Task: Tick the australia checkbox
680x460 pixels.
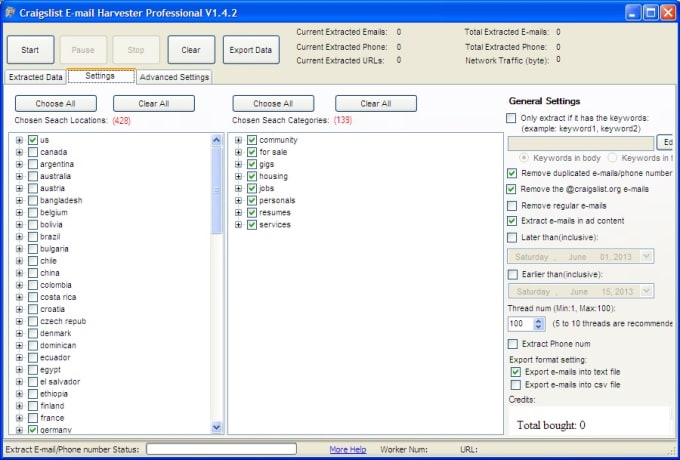Action: [33, 176]
